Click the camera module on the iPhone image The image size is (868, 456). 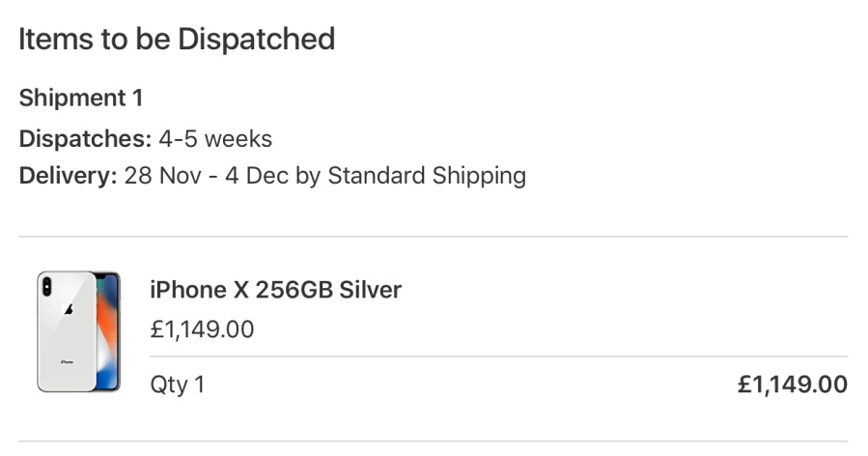pos(47,286)
